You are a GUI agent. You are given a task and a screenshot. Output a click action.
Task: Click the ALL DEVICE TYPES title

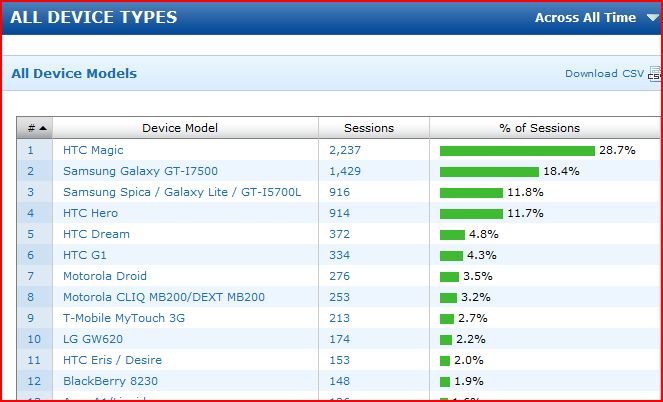click(x=93, y=17)
